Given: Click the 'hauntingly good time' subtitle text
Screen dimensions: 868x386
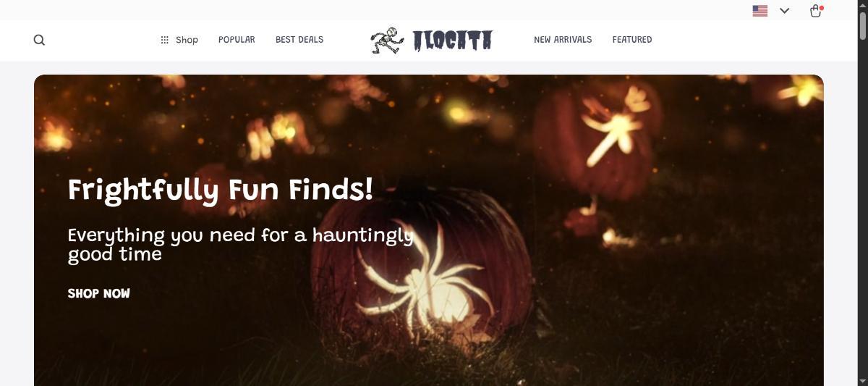Looking at the screenshot, I should click(x=240, y=245).
